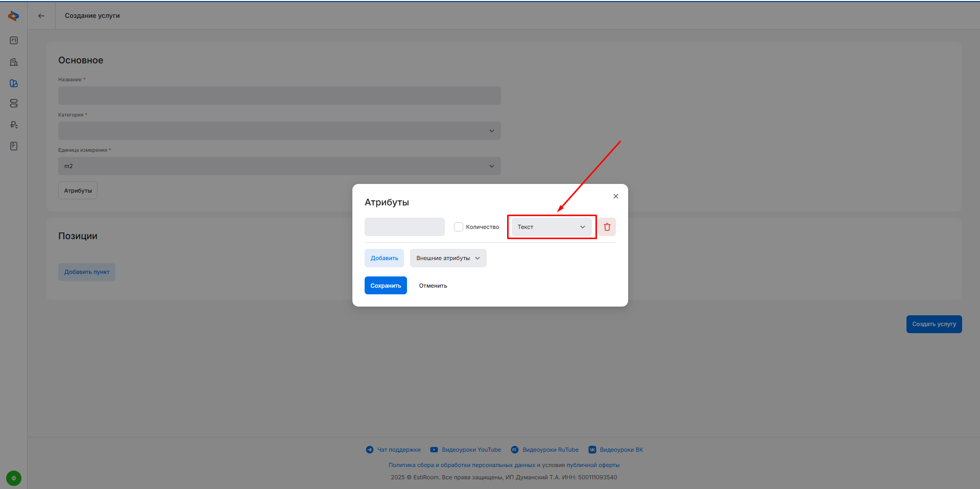This screenshot has width=980, height=489.
Task: Open the Единица измерения dropdown showing m2
Action: [279, 166]
